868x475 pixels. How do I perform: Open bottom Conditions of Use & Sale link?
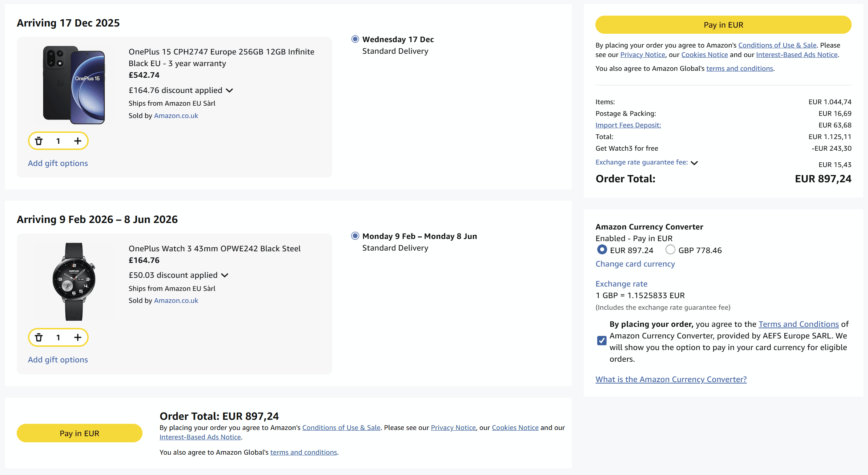click(x=341, y=428)
